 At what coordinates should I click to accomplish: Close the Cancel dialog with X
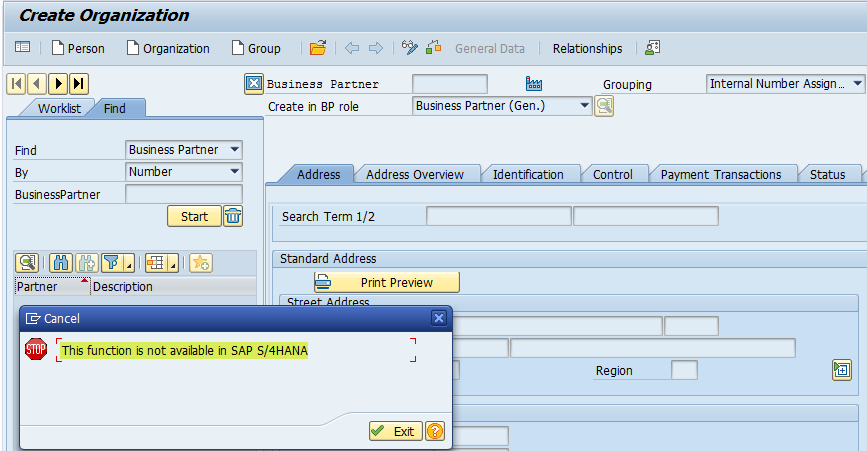(438, 318)
